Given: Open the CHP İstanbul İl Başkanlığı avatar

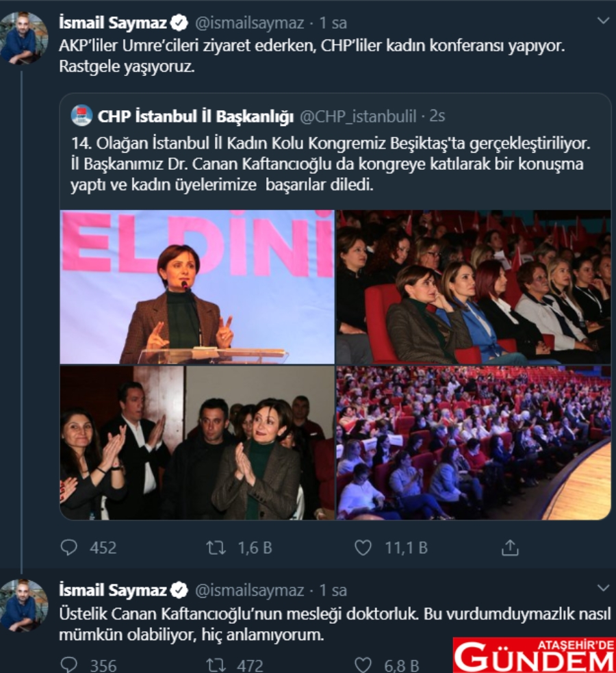Looking at the screenshot, I should [81, 116].
